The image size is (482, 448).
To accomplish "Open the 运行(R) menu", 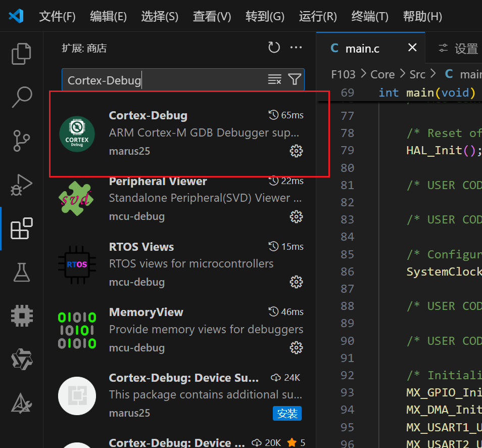I will pos(318,16).
